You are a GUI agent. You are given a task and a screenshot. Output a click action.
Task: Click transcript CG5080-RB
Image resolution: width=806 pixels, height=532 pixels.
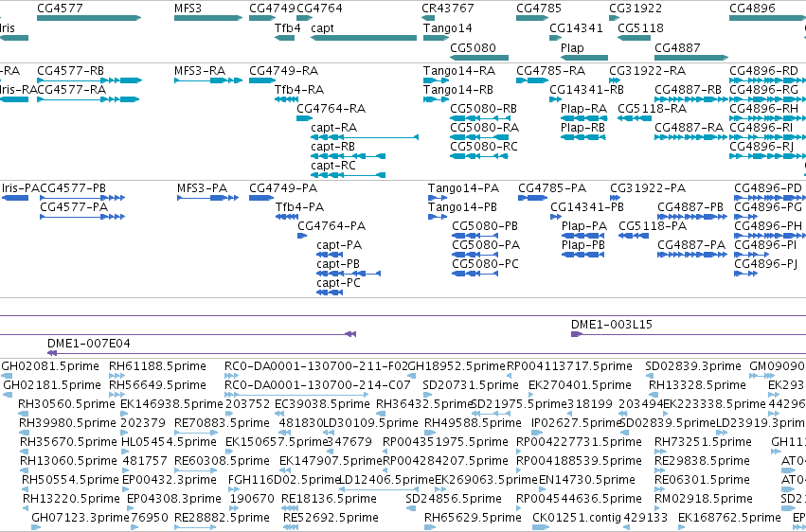[x=480, y=118]
